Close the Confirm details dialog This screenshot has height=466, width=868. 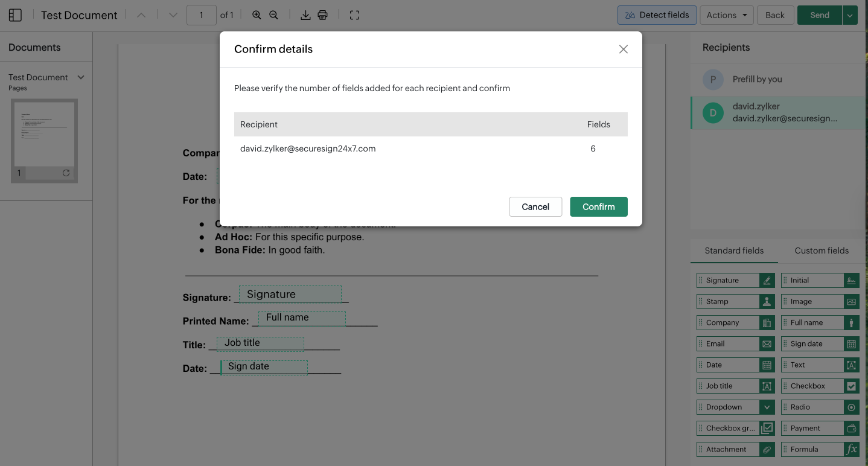click(x=624, y=49)
